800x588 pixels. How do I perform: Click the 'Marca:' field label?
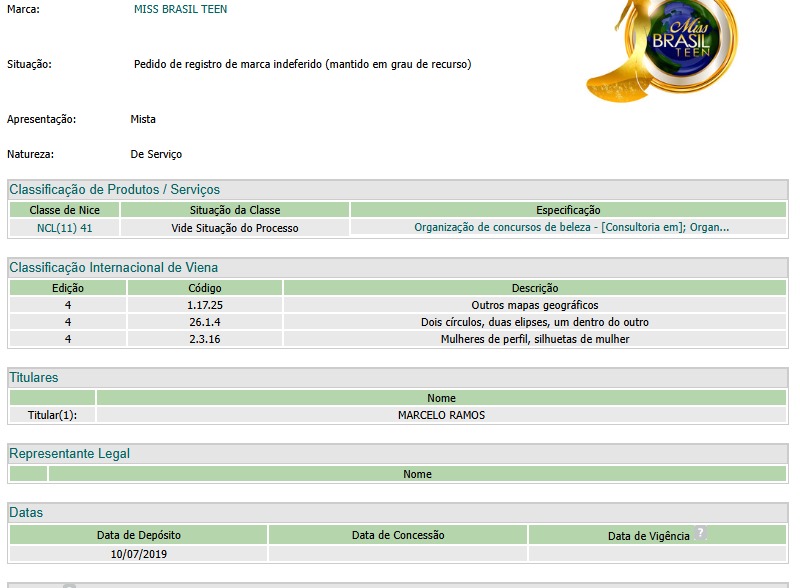coord(23,9)
